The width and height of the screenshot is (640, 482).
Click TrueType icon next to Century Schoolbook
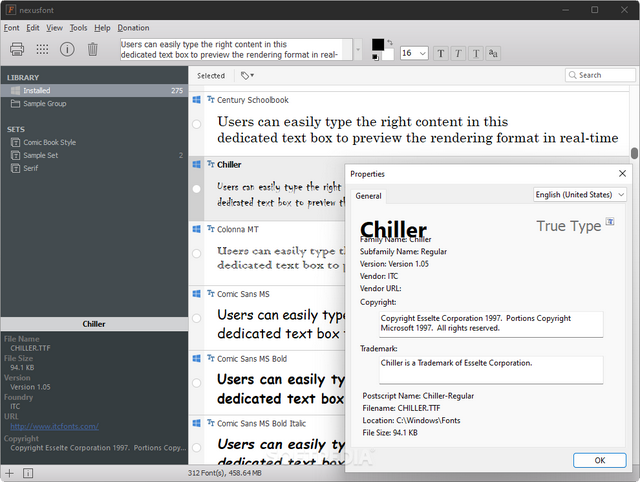point(211,99)
